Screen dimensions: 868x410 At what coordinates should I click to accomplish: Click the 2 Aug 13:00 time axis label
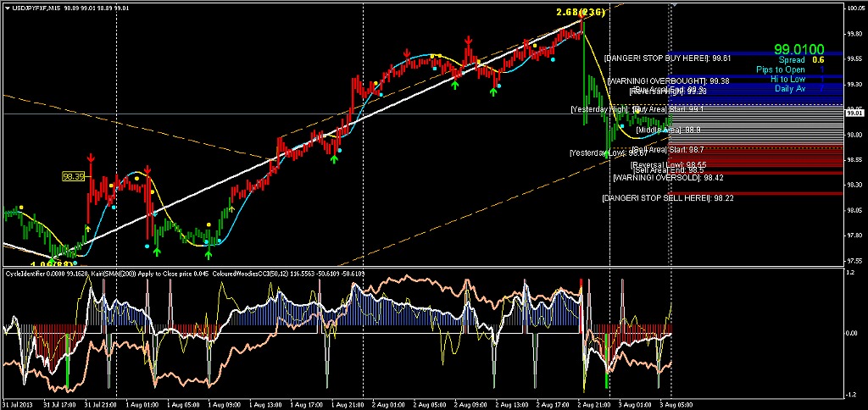(x=513, y=404)
